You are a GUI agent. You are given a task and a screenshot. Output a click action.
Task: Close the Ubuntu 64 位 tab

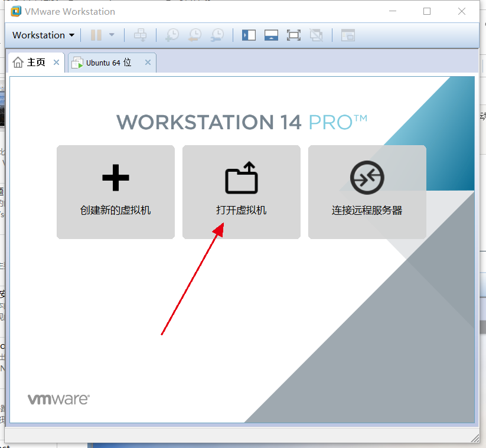[x=148, y=63]
